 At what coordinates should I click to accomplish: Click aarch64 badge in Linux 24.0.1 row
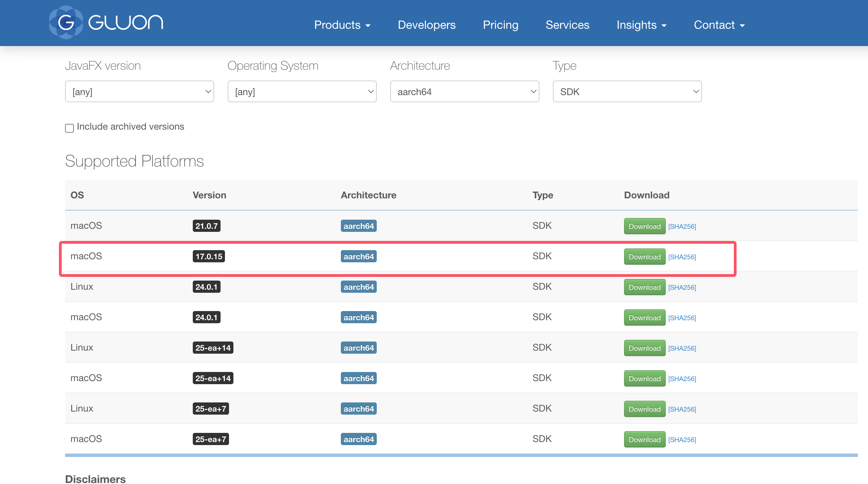pos(358,287)
